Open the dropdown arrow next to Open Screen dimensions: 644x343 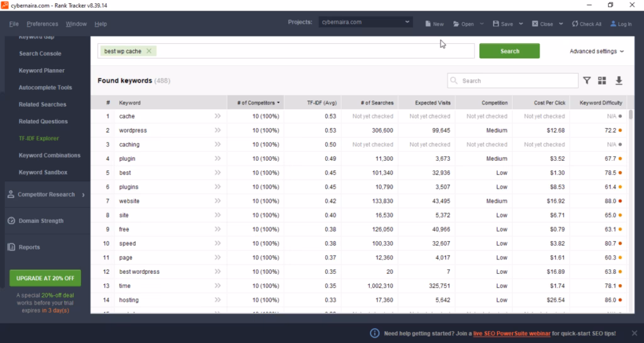482,24
